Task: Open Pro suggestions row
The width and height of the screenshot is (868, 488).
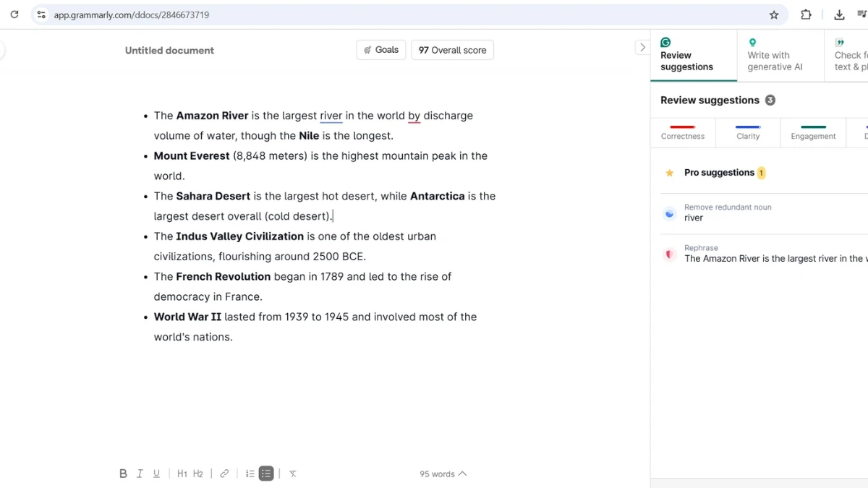Action: 764,173
